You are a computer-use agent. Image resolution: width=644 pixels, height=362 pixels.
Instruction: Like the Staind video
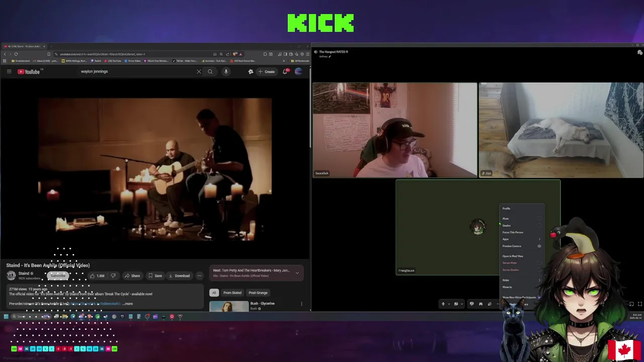98,276
